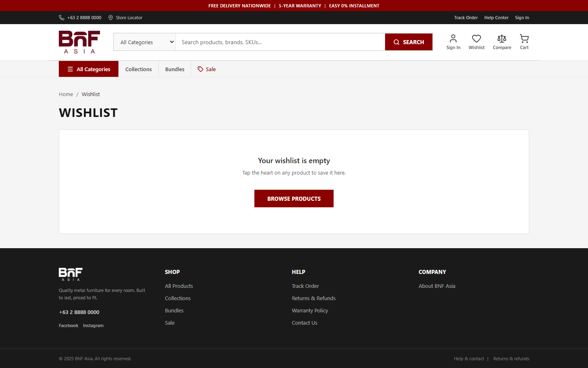This screenshot has width=588, height=368.
Task: Click the +63 2 8888 0000 top link
Action: click(84, 18)
